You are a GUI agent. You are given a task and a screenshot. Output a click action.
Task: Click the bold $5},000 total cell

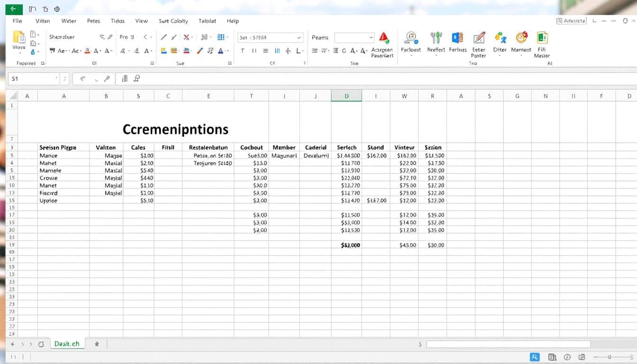[351, 245]
